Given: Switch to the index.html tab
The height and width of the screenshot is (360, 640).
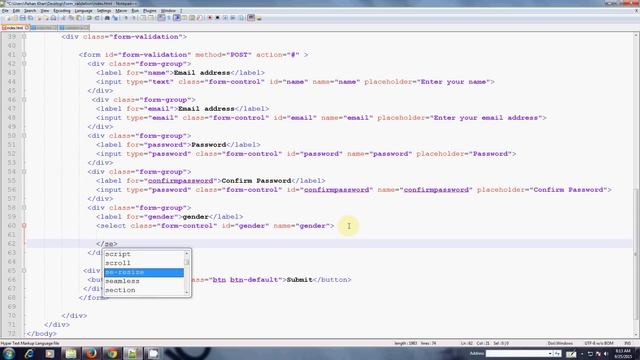Looking at the screenshot, I should point(15,28).
